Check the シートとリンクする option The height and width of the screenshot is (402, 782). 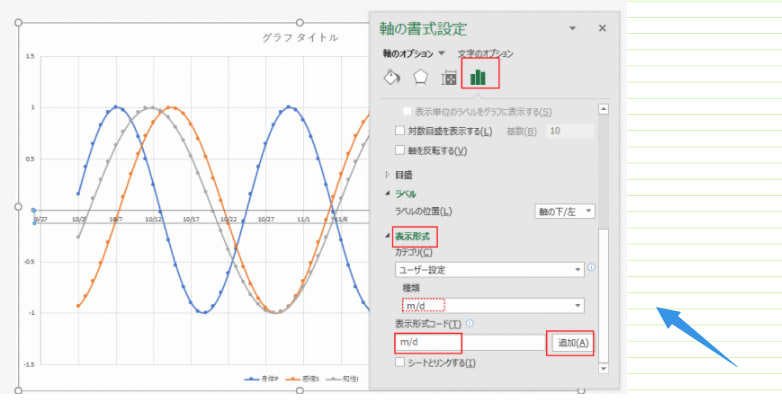click(401, 362)
